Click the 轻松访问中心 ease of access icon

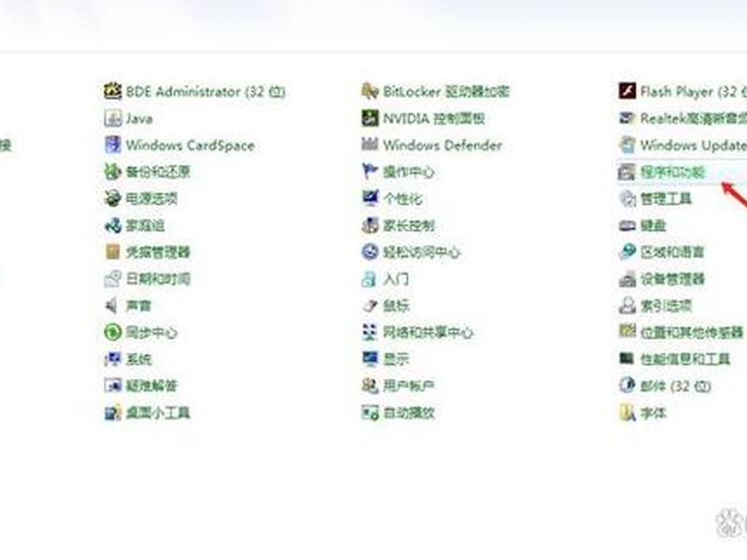tap(370, 251)
